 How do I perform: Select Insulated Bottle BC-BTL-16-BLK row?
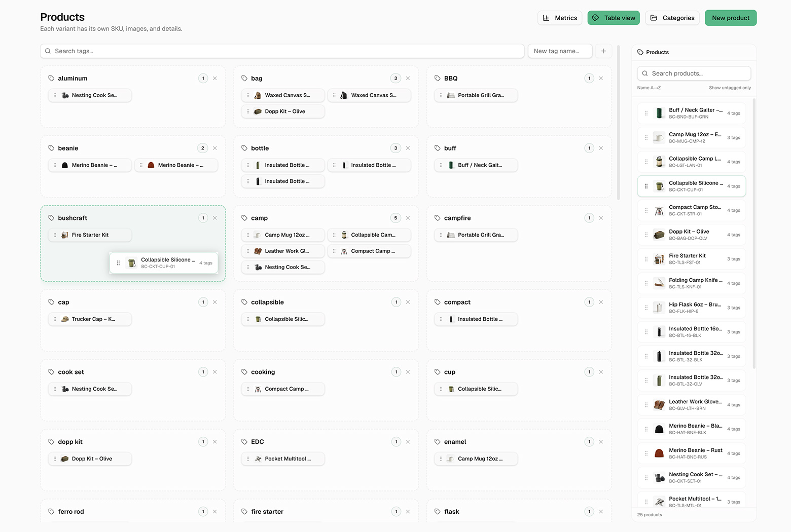pos(692,332)
